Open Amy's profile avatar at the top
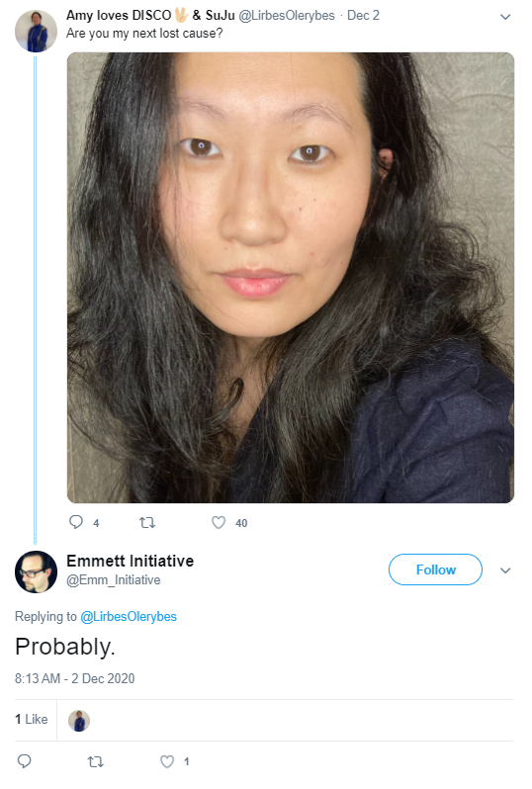This screenshot has width=532, height=789. [x=36, y=32]
